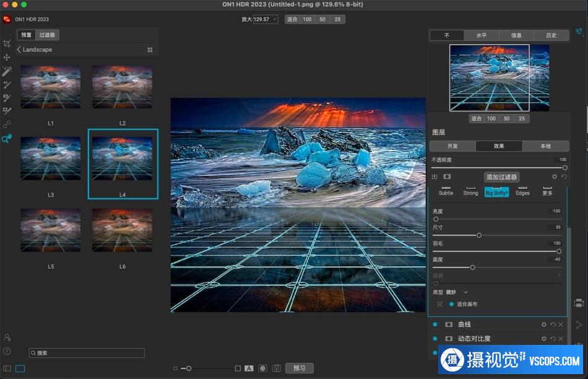Switch presets to grid view
Viewport: 588px width, 379px height.
150,50
